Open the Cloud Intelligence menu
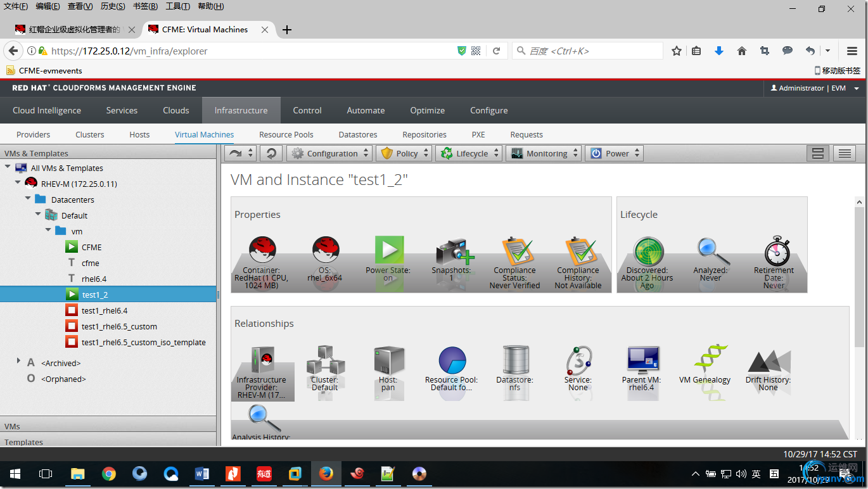Screen dimensions: 868x489 coord(47,110)
